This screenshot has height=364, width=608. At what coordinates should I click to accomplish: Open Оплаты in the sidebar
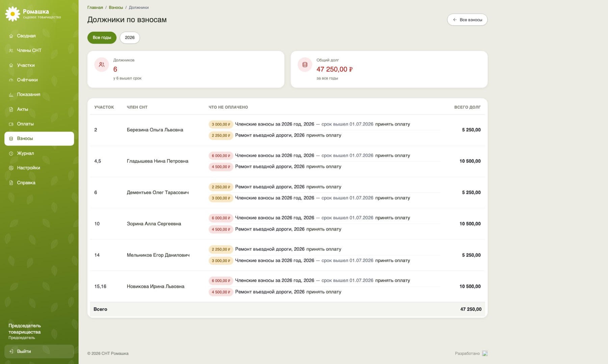click(x=39, y=124)
